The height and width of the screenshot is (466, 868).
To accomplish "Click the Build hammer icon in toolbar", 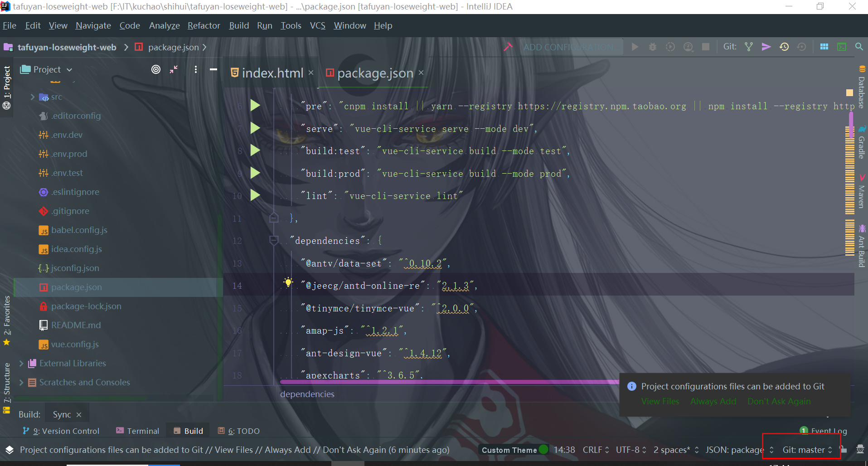I will 508,47.
